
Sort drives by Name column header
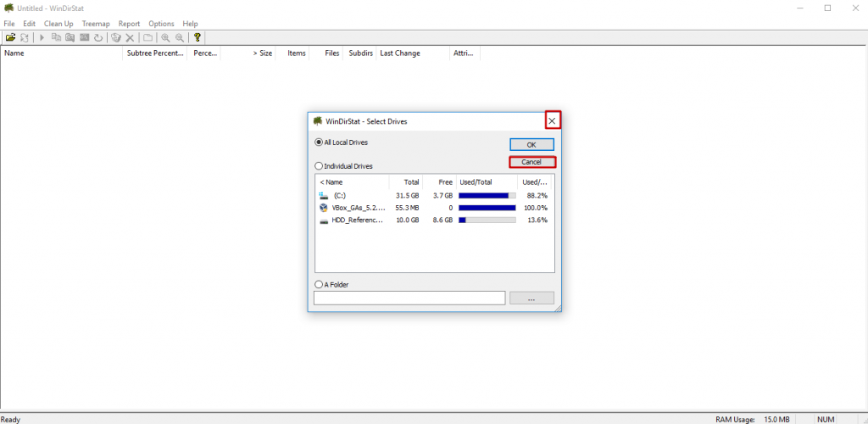click(352, 182)
